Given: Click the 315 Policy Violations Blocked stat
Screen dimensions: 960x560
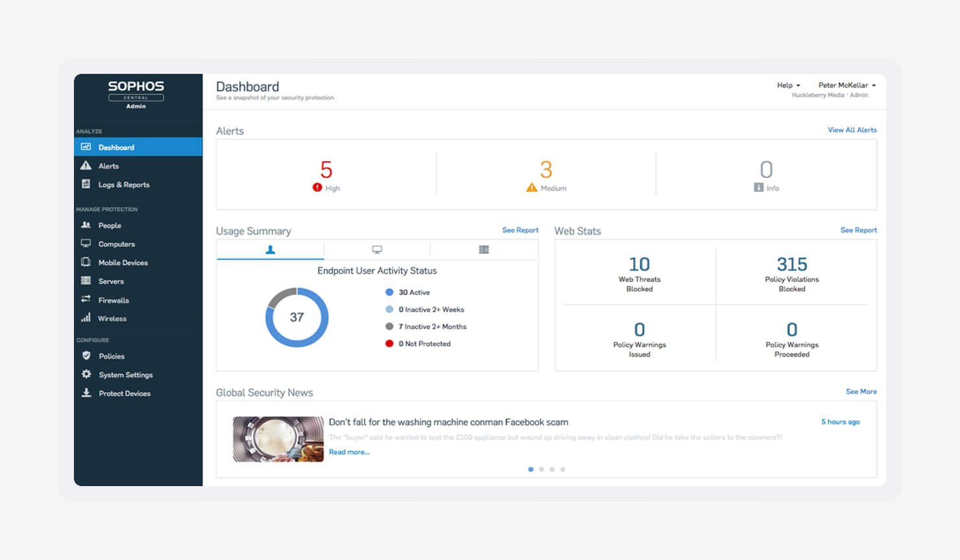Looking at the screenshot, I should [792, 274].
